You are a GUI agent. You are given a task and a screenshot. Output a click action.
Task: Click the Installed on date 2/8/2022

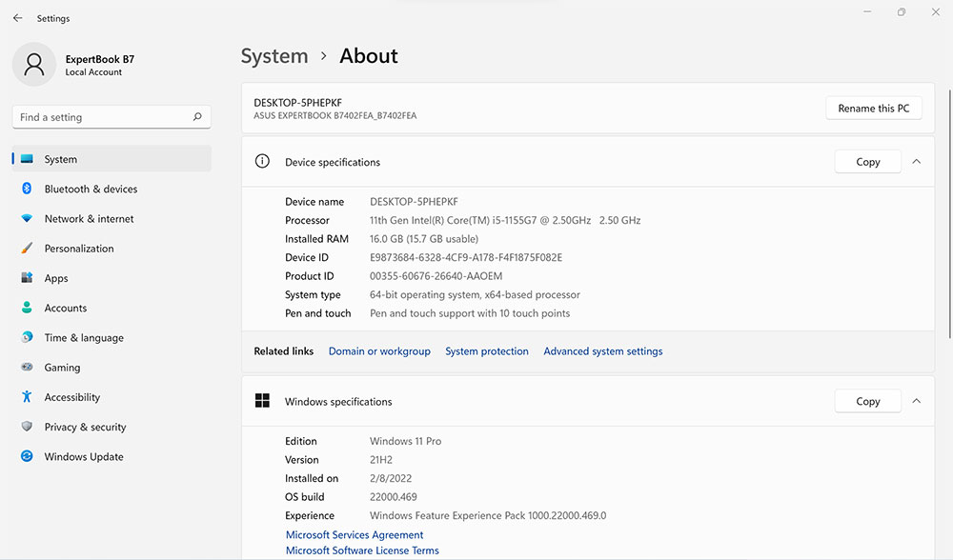pyautogui.click(x=391, y=478)
